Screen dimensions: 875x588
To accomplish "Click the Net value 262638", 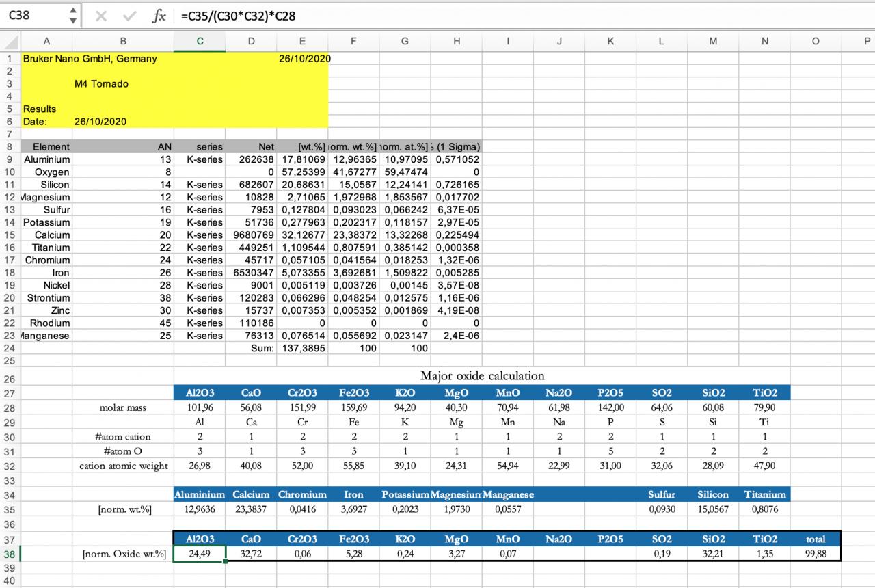I will (251, 159).
